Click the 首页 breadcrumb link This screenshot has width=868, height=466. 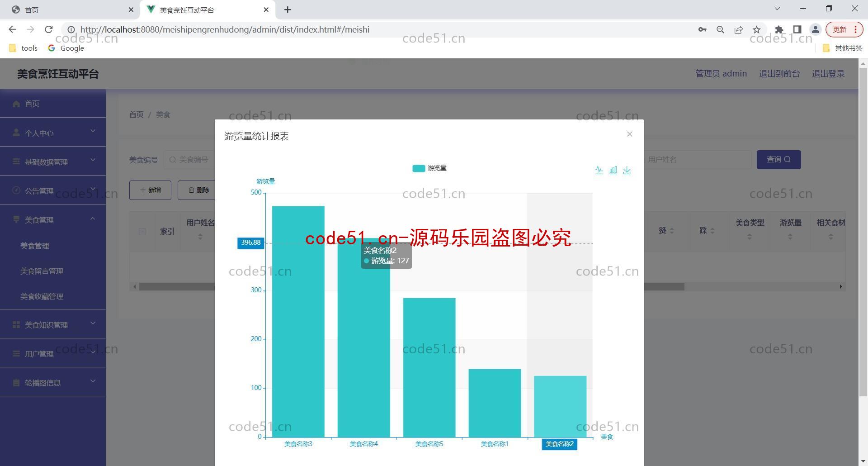click(136, 115)
